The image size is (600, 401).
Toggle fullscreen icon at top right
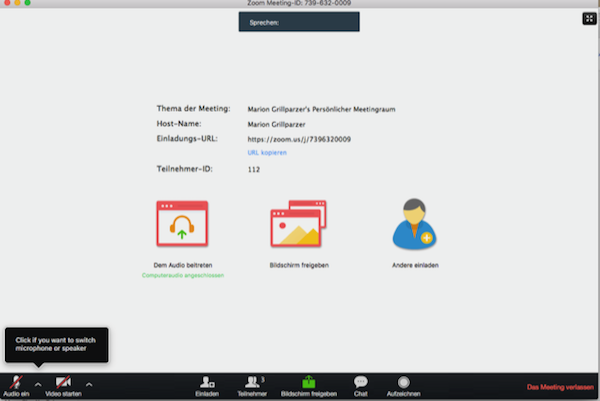[x=589, y=18]
